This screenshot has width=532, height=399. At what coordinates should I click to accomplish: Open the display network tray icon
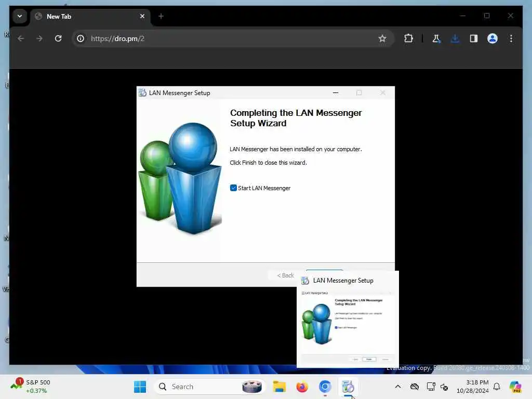click(431, 387)
